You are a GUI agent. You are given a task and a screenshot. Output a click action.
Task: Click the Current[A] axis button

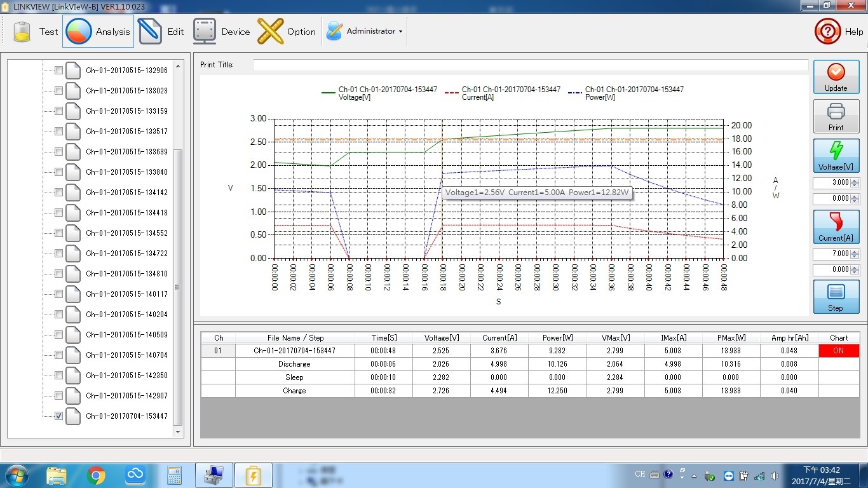point(836,227)
